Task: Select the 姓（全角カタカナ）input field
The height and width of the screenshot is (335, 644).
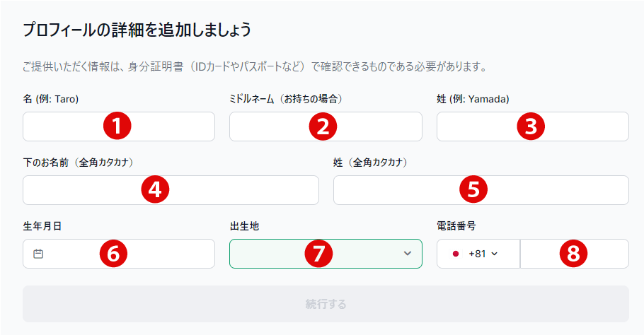Action: [481, 190]
